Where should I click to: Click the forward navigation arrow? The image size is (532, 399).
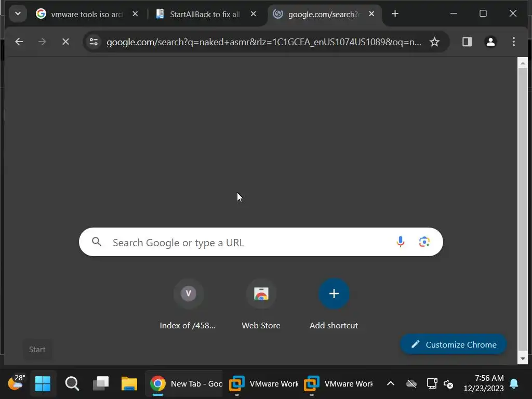(42, 42)
